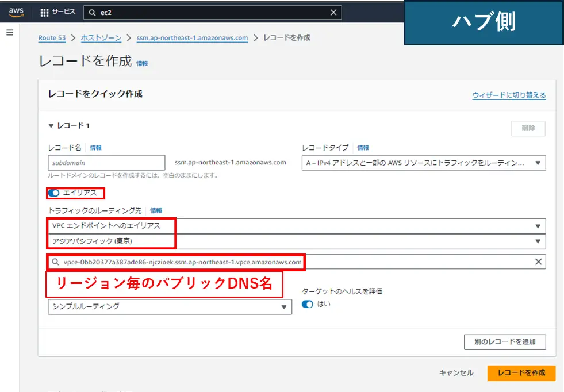Click 別のレコードを追加 button
Viewport: 564px width, 392px height.
[505, 342]
